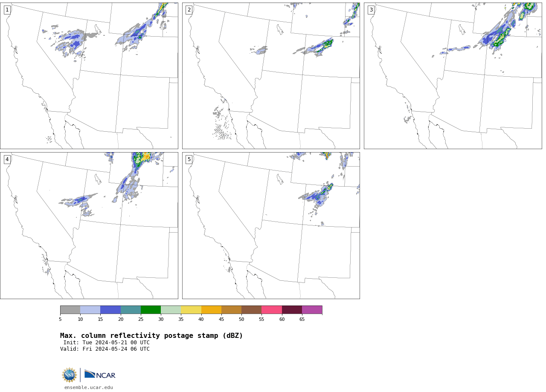
Task: Click the tan 45-50 dBZ swatch
Action: pyautogui.click(x=232, y=310)
